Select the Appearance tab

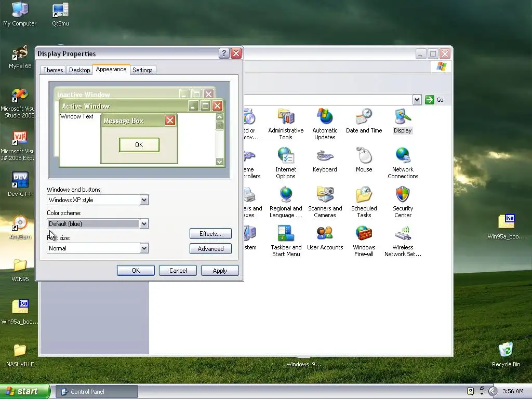coord(111,69)
